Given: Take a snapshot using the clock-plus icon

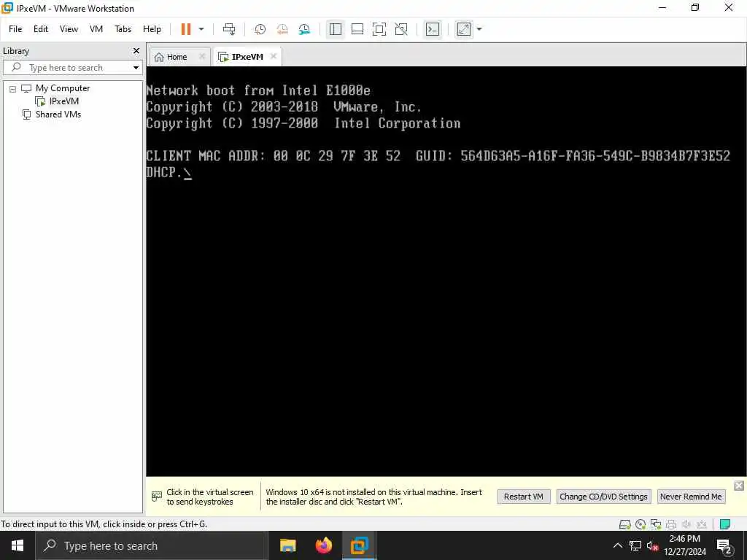Looking at the screenshot, I should [x=260, y=29].
